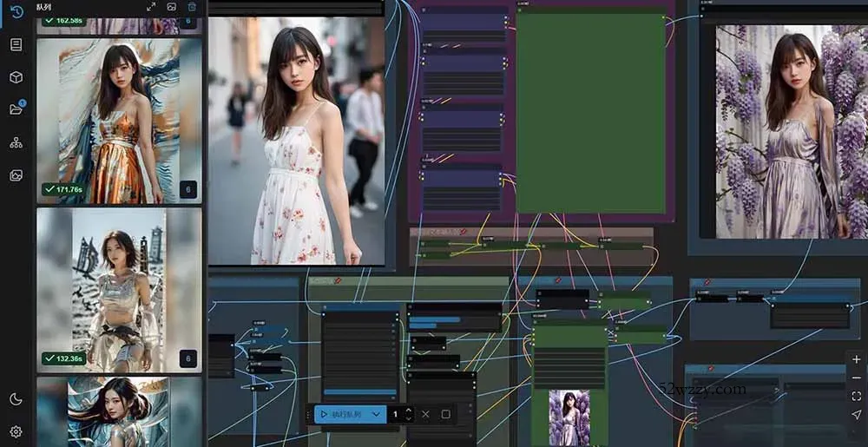Screen dimensions: 868x447
Task: Open dropdown arrow on the run queue button
Action: [376, 415]
